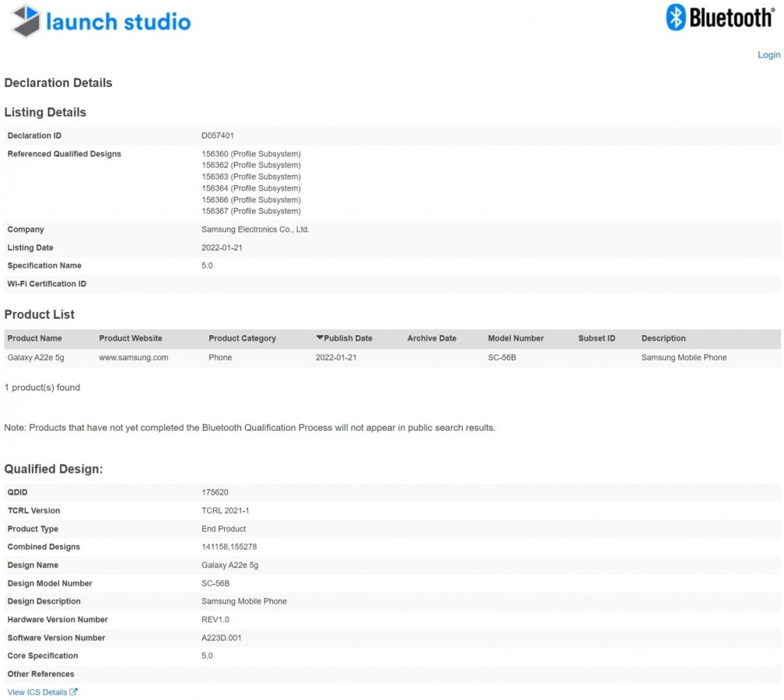The width and height of the screenshot is (784, 700).
Task: Open referenced design 156360 (Profile Subsystem)
Action: [x=250, y=154]
